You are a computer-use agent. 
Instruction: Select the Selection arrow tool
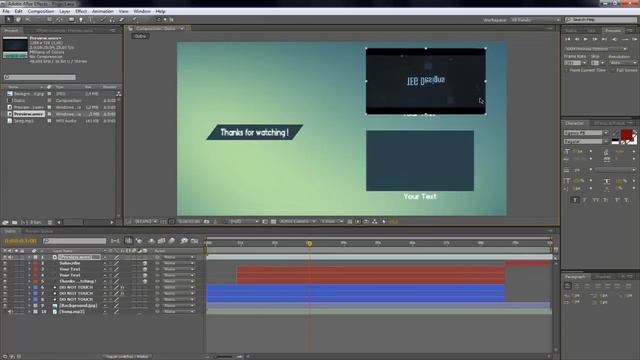(x=8, y=19)
